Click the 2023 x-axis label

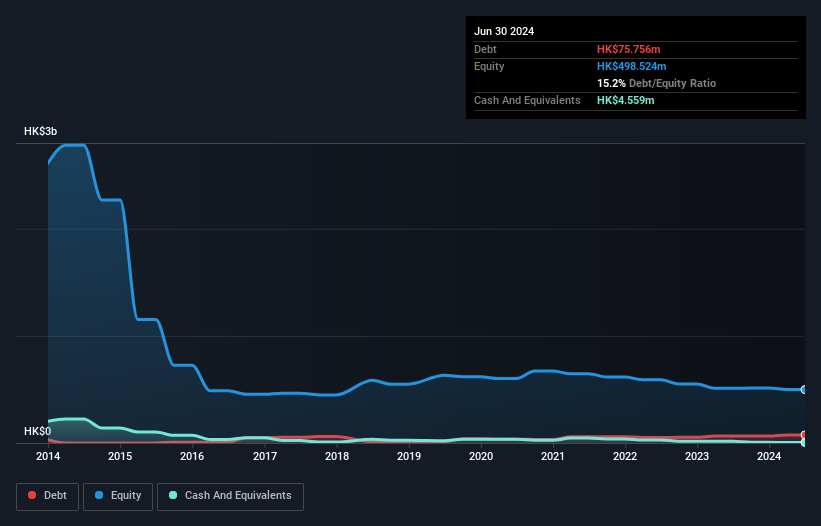[697, 456]
